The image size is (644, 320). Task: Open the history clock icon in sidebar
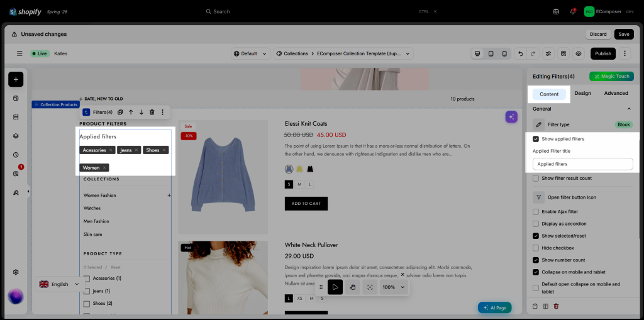[x=16, y=155]
